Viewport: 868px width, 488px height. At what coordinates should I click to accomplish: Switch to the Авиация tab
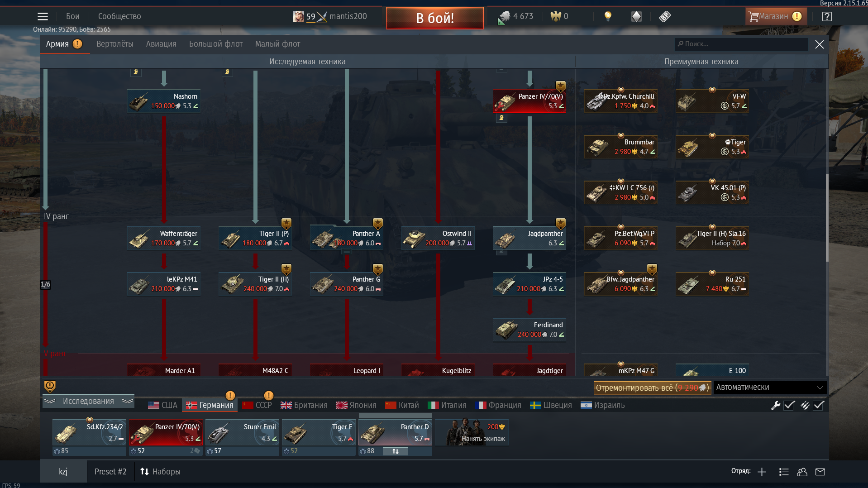point(161,44)
